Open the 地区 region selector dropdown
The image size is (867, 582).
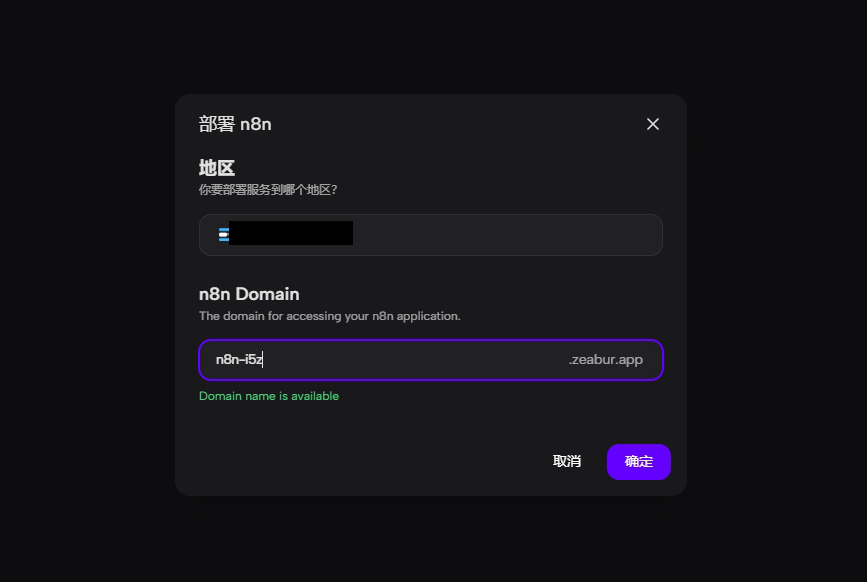click(x=431, y=235)
